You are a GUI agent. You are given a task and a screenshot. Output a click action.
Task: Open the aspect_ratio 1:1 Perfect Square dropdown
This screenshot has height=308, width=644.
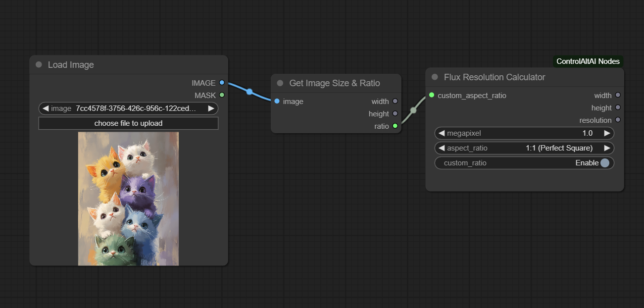(x=524, y=148)
